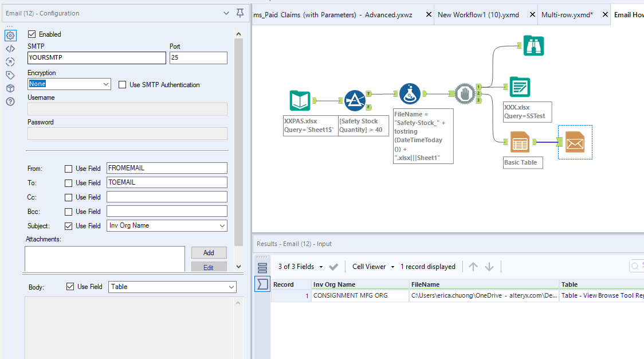
Task: Select the Filter tool for Safety Stock Quantity
Action: click(x=356, y=100)
